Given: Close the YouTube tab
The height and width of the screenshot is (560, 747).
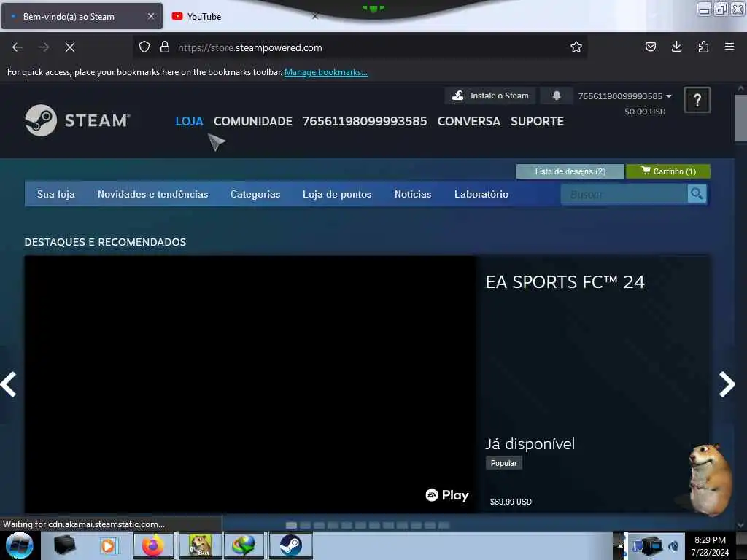Looking at the screenshot, I should tap(315, 16).
